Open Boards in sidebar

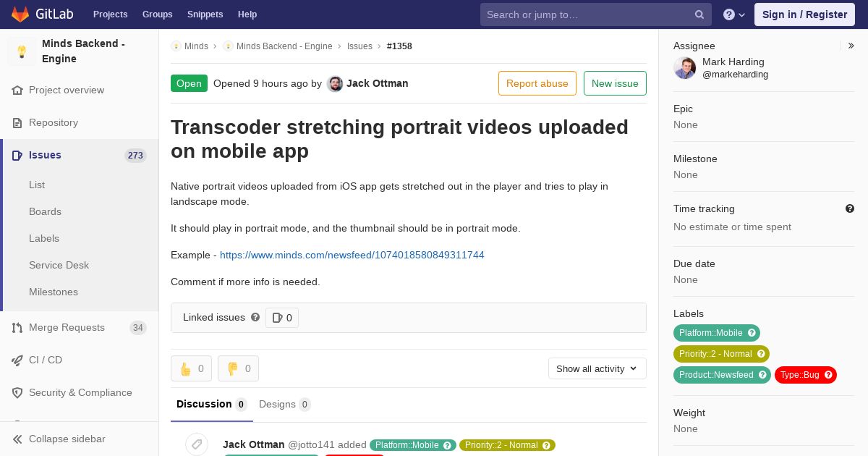coord(45,211)
